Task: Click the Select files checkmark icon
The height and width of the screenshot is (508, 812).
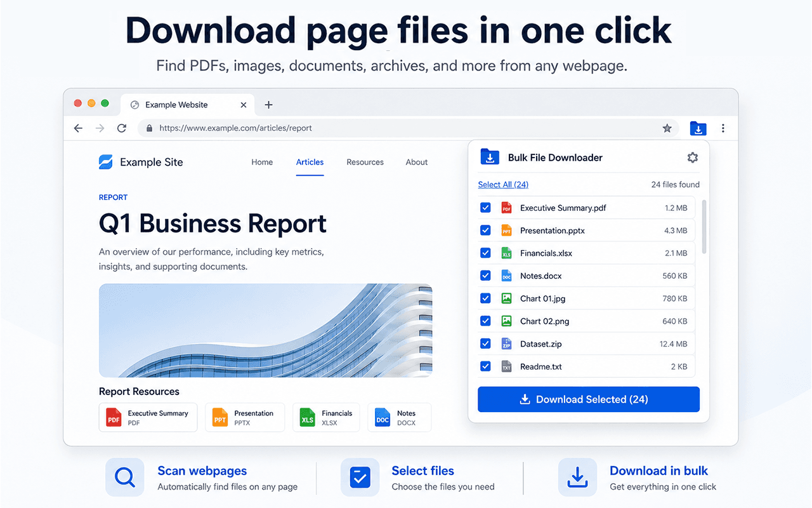Action: [360, 478]
